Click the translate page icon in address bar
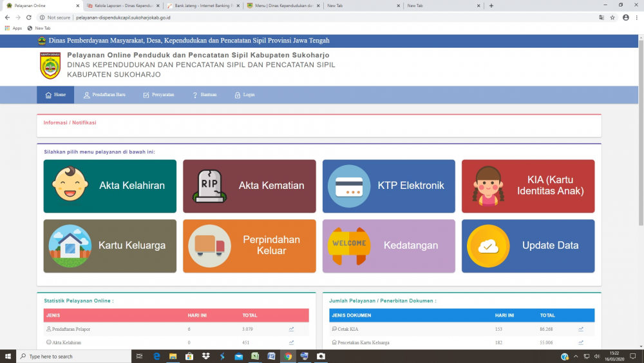Screen dimensions: 644x363 [601, 17]
